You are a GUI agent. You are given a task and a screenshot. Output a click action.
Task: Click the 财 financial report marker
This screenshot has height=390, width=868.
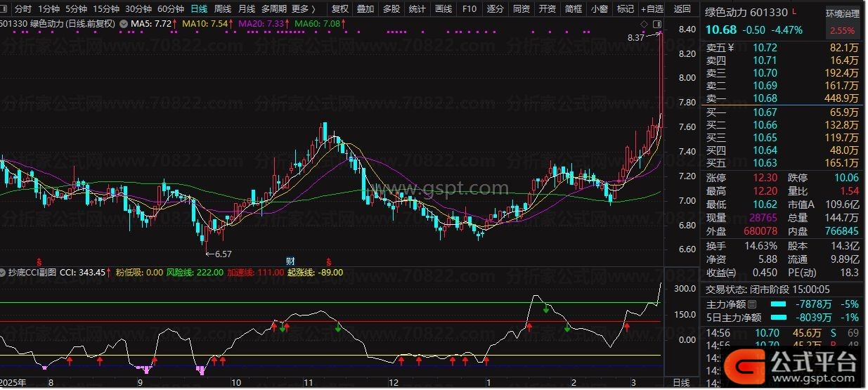pyautogui.click(x=290, y=260)
